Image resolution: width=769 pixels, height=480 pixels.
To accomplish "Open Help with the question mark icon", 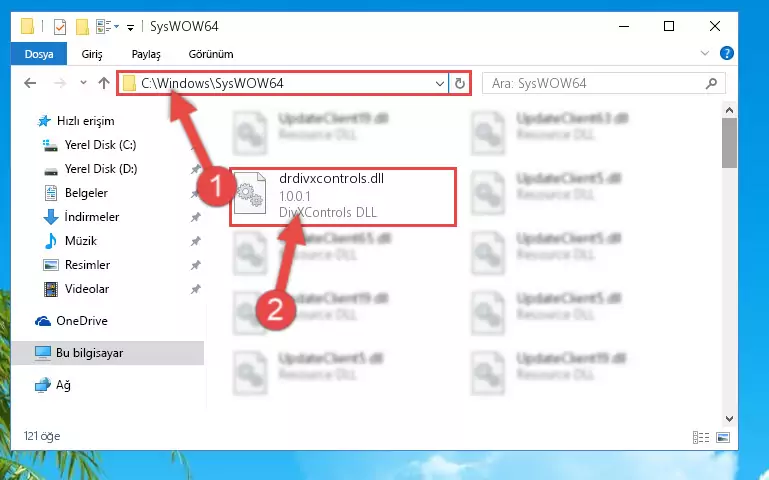I will (x=726, y=53).
